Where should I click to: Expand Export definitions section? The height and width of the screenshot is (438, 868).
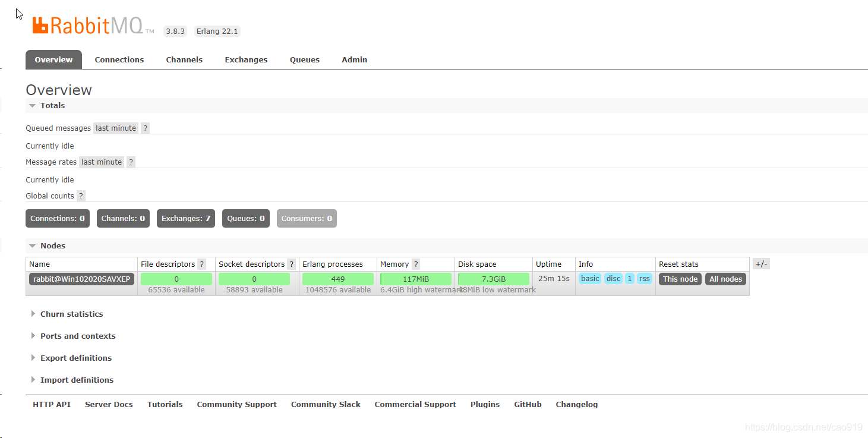pos(71,358)
